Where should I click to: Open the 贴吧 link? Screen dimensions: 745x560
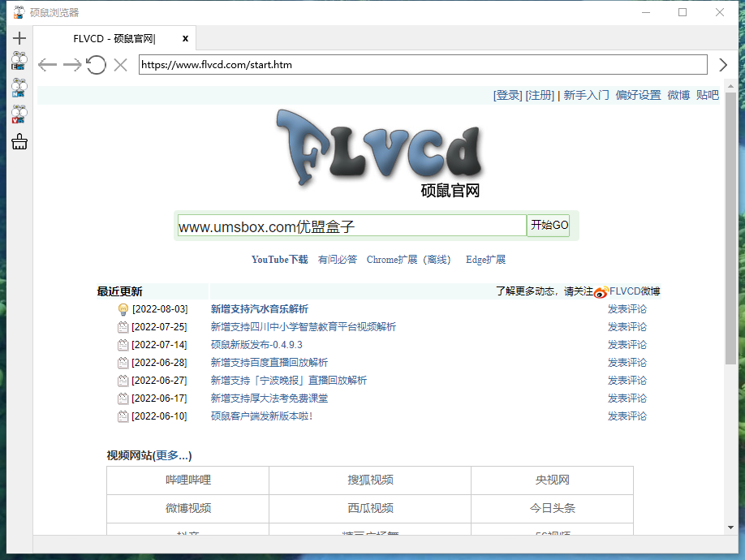coord(708,96)
